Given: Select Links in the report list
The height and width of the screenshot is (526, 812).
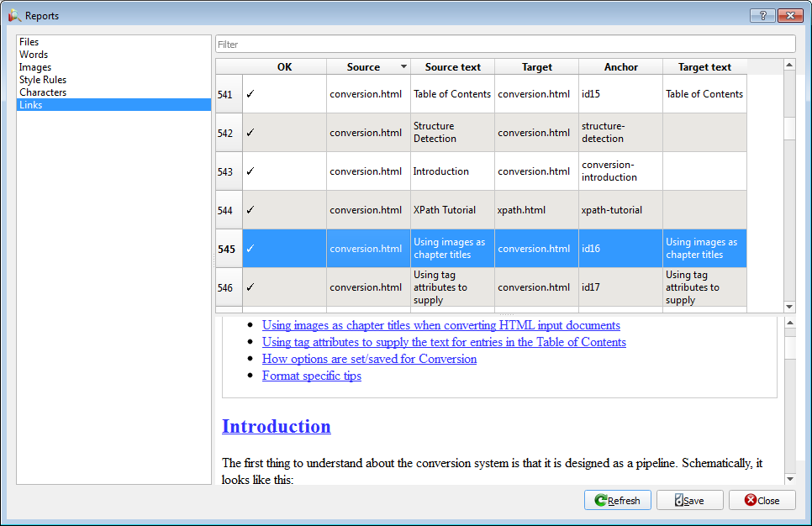Looking at the screenshot, I should [x=114, y=104].
